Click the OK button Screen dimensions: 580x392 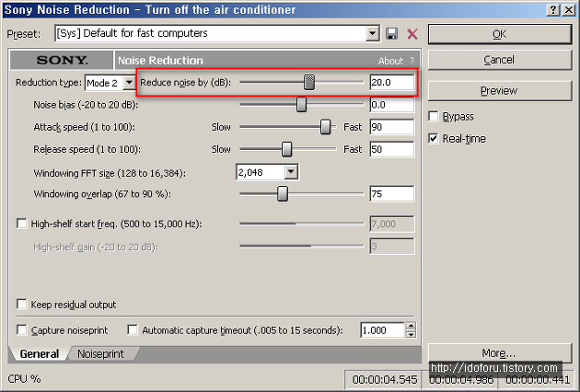coord(500,34)
